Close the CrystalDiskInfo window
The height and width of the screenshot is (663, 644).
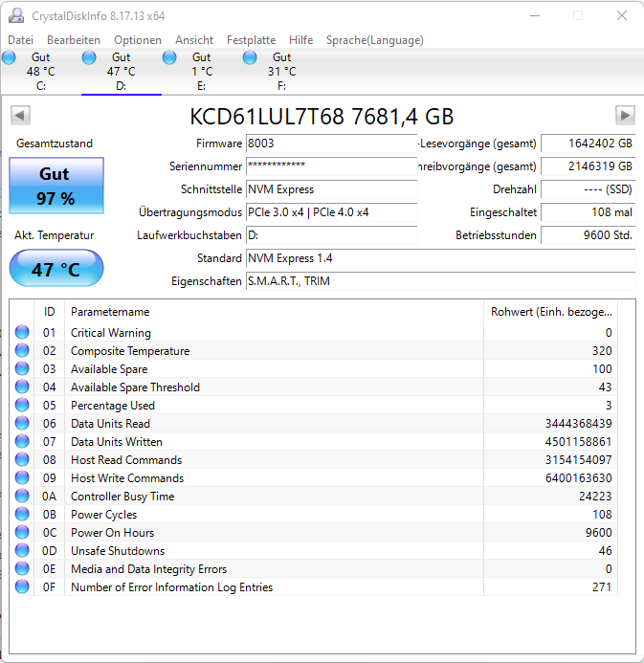coord(622,15)
